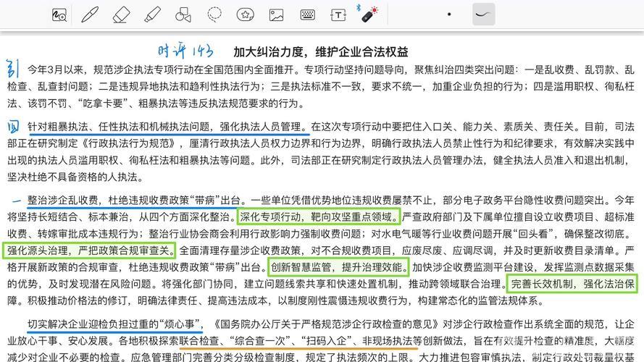Click the orange-underlined text 联合检查、“综合查一次”

235,341
